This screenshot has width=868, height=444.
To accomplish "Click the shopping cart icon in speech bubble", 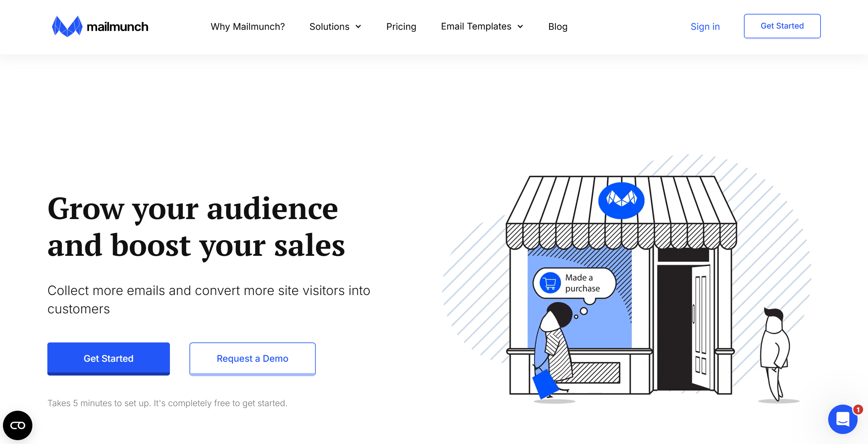I will [550, 283].
